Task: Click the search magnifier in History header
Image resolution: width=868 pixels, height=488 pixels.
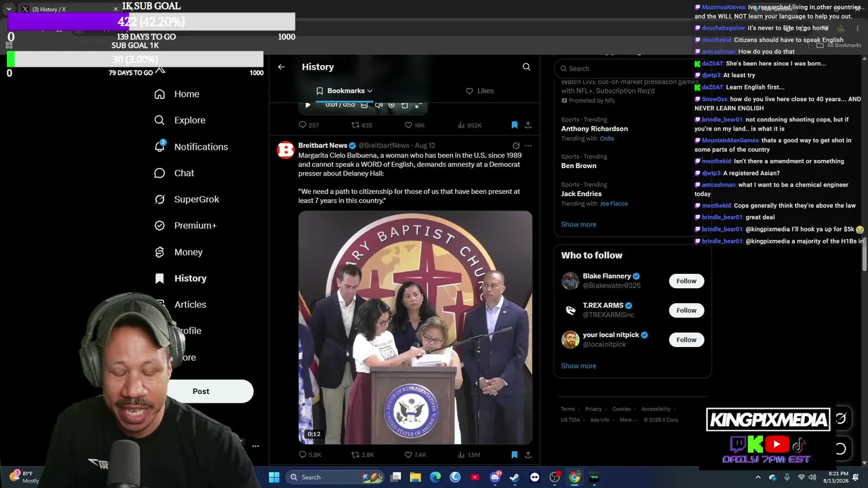Action: tap(526, 67)
